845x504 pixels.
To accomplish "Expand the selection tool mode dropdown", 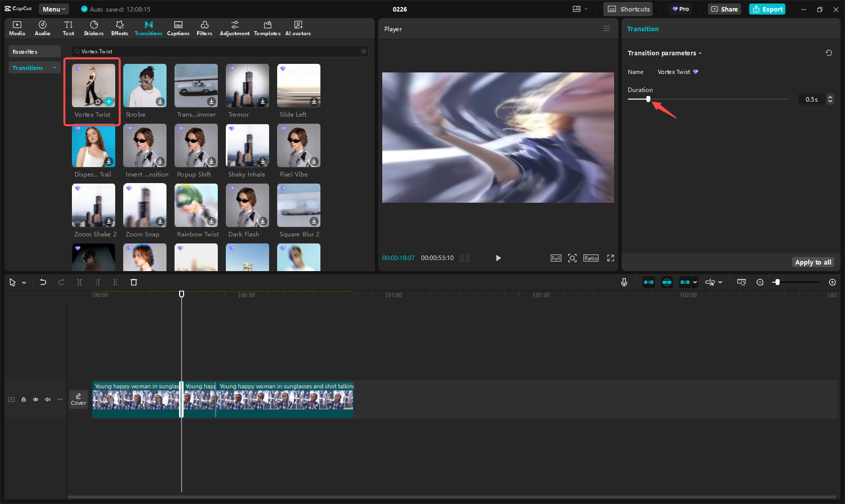I will tap(24, 283).
